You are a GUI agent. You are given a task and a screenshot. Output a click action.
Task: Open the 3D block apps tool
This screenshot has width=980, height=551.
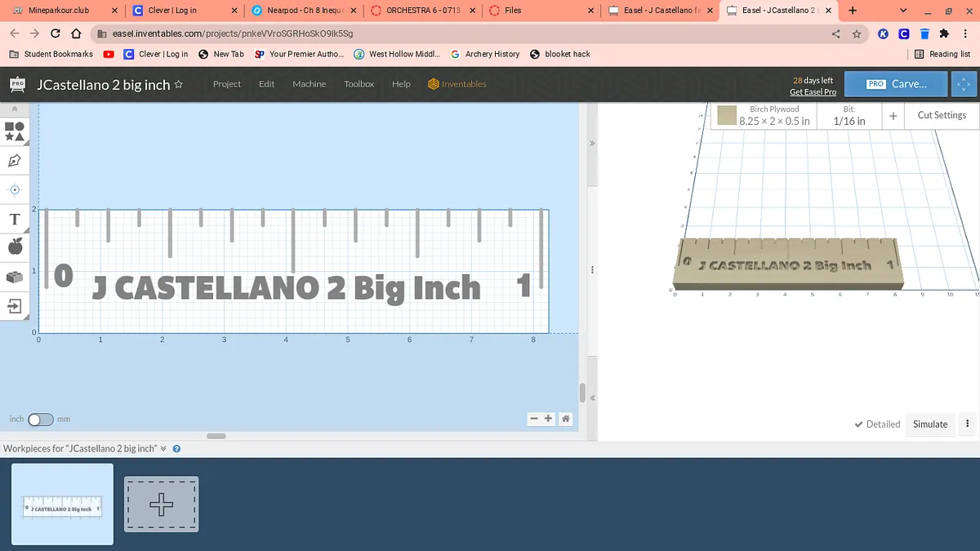click(15, 277)
